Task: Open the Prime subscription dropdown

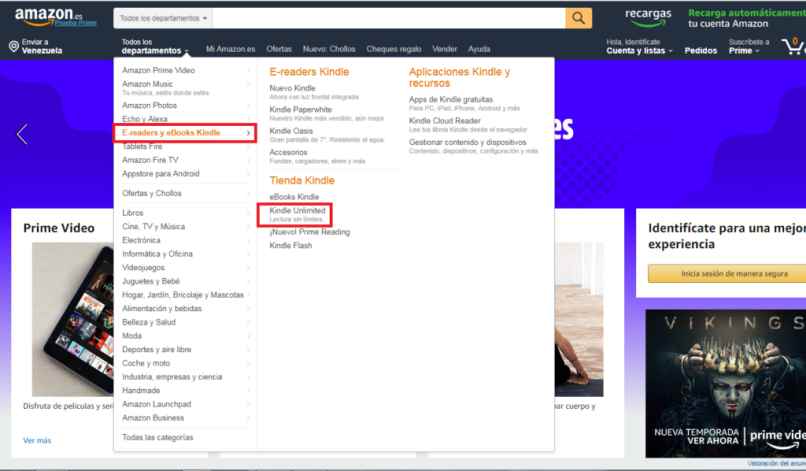Action: coord(748,46)
